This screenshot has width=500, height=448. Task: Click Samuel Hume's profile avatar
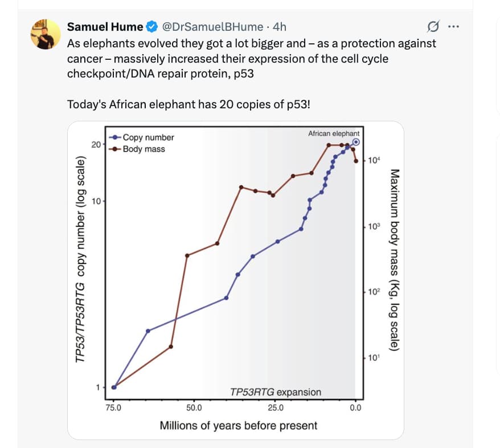46,34
